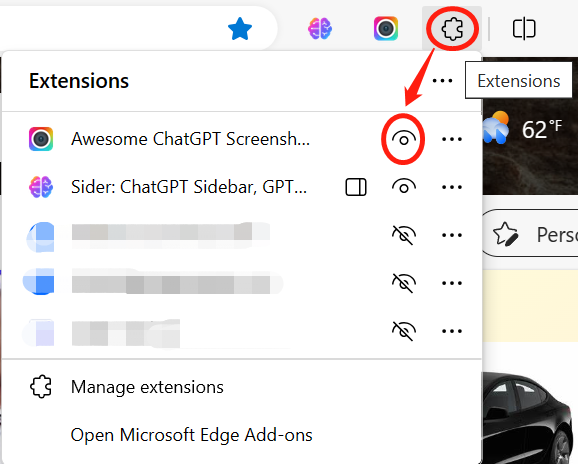Select Awesome ChatGPT Screenshot extension entry
This screenshot has width=578, height=464.
point(191,139)
